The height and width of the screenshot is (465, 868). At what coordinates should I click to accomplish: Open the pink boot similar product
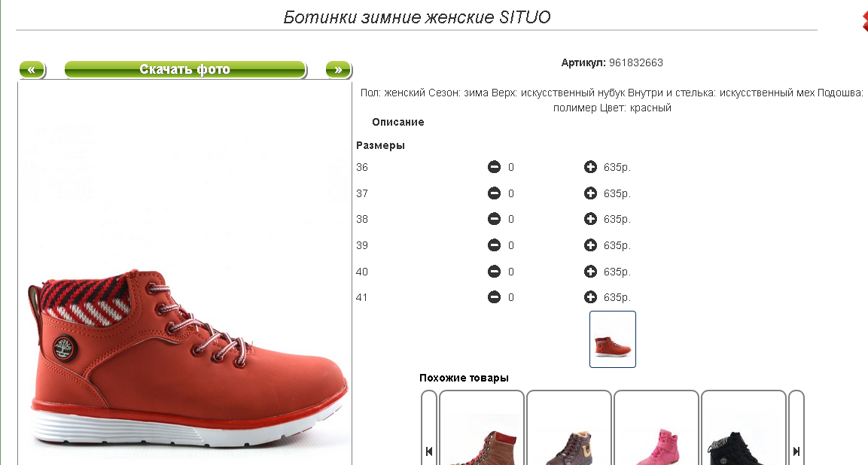click(656, 427)
